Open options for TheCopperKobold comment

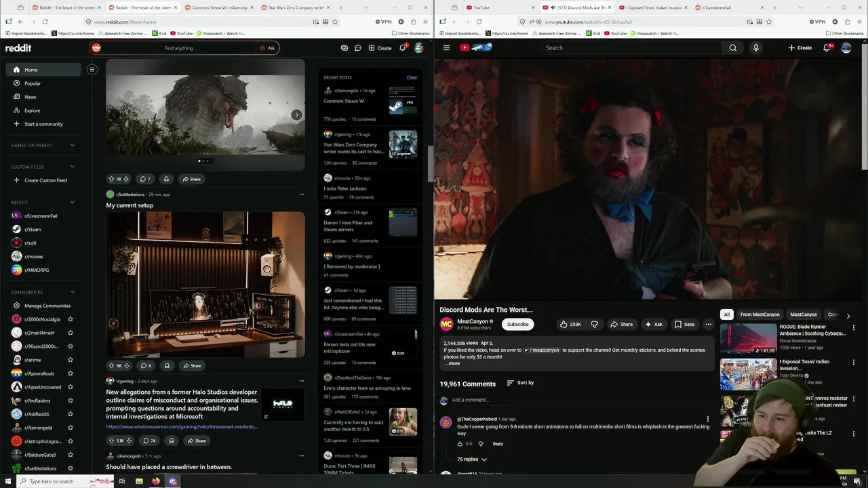point(707,420)
